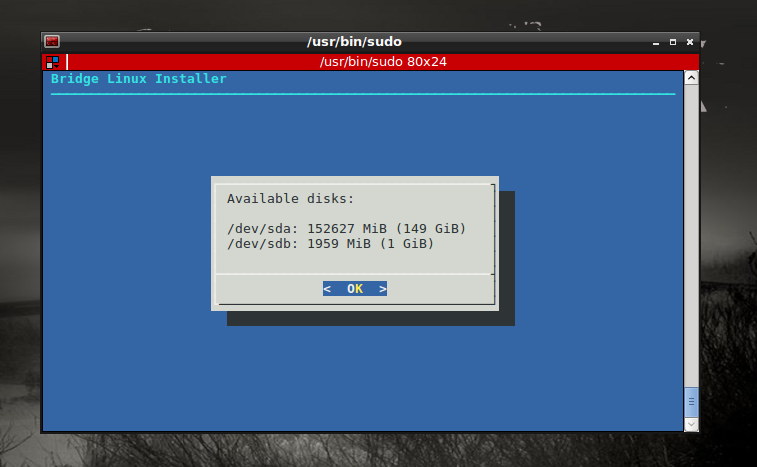Confirm the disk list with OK
The image size is (757, 467).
[x=355, y=289]
